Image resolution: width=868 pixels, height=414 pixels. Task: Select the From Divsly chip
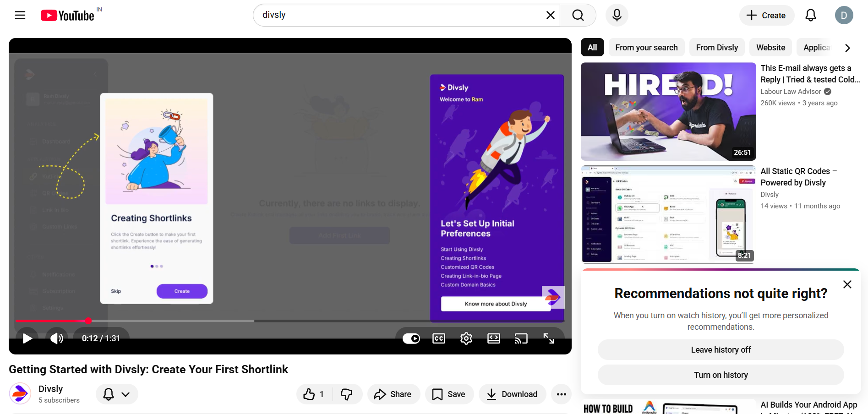pyautogui.click(x=717, y=48)
